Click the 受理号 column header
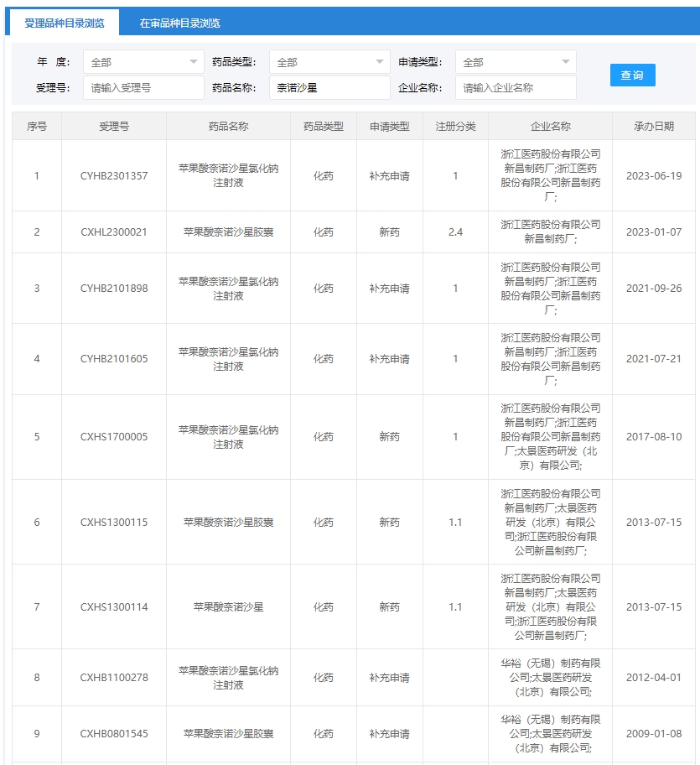The height and width of the screenshot is (765, 700). (x=114, y=127)
